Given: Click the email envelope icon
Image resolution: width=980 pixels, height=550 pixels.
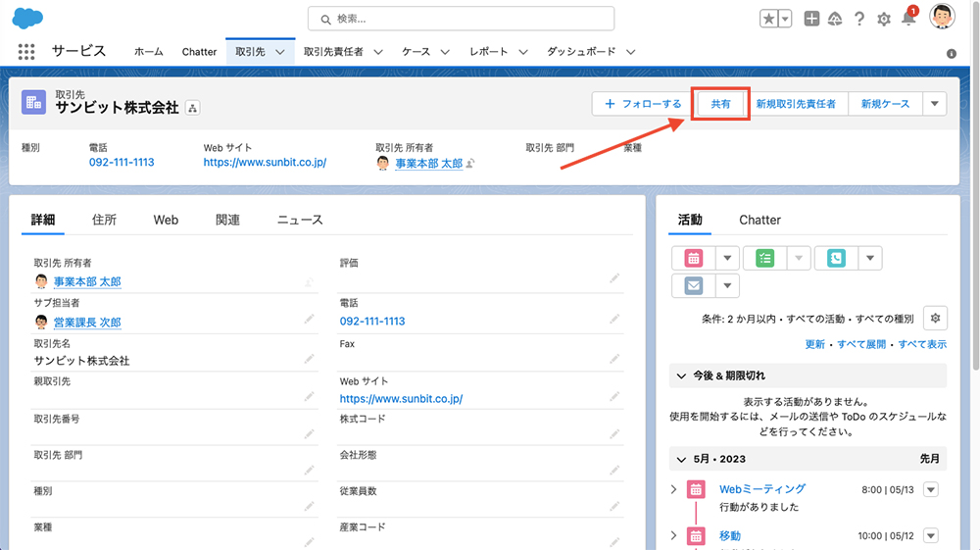Looking at the screenshot, I should tap(693, 285).
